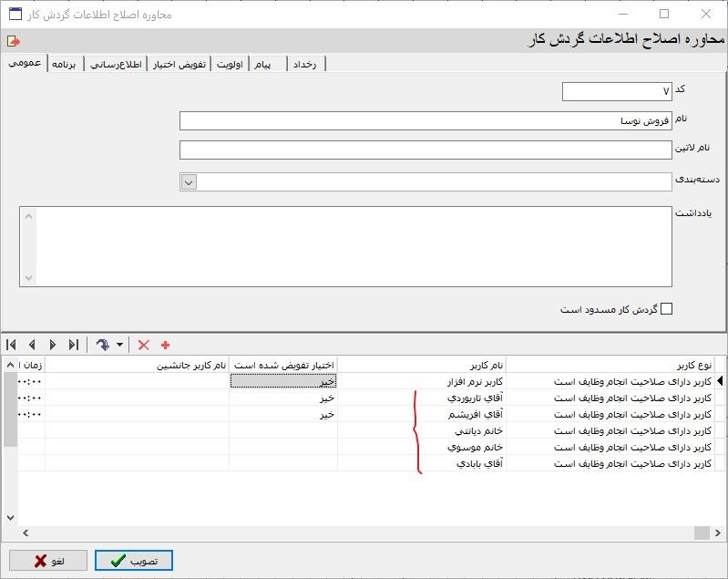Screen dimensions: 728x579
Task: Open the برنامه tab
Action: (x=64, y=64)
